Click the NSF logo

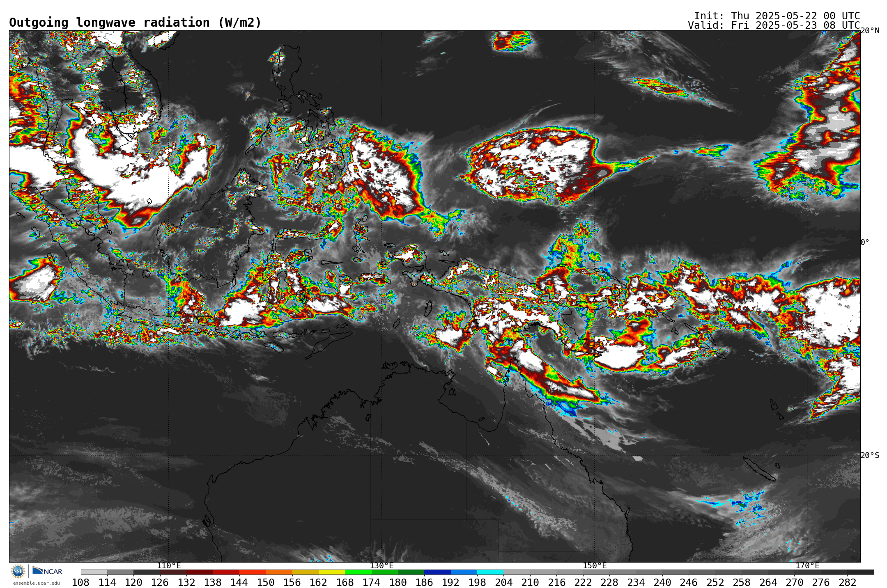pos(18,571)
